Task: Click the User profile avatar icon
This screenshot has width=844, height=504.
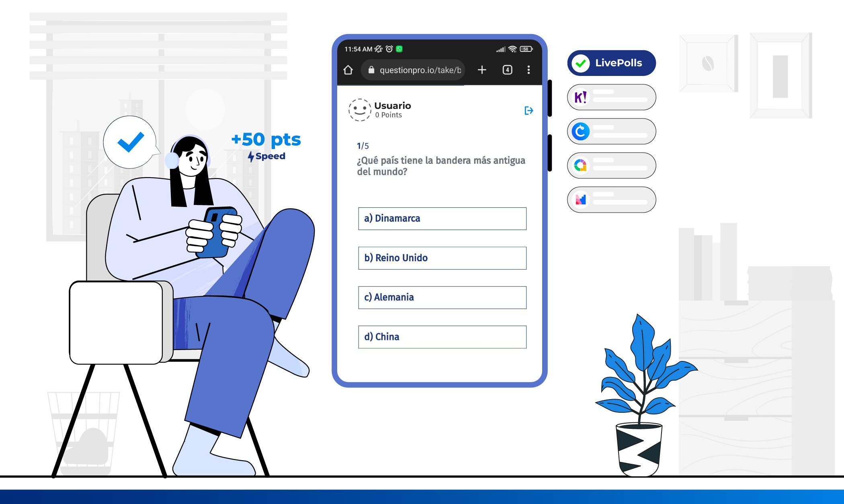Action: 361,110
